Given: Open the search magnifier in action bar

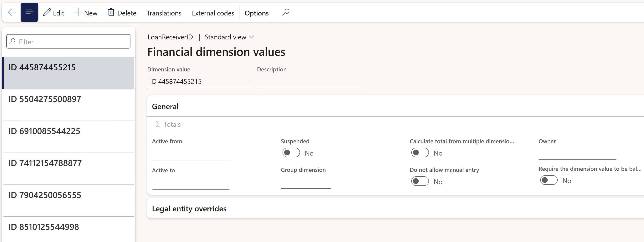Looking at the screenshot, I should point(286,12).
